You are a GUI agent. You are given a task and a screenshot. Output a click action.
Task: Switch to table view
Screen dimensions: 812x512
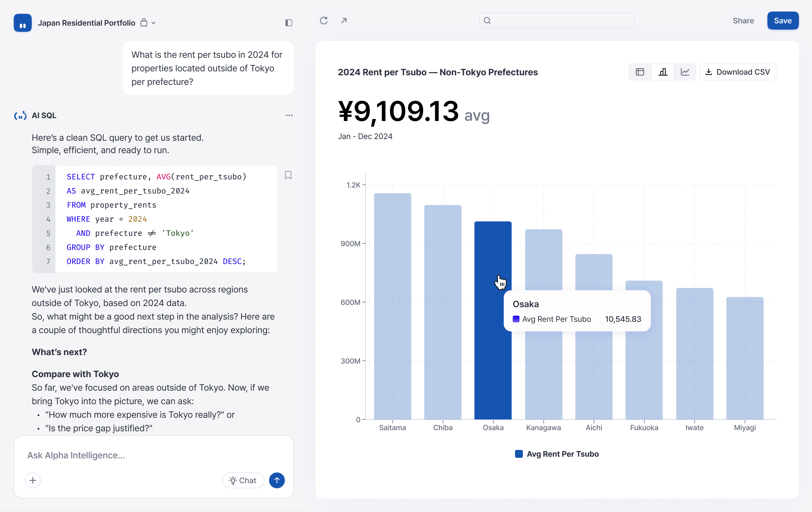(x=640, y=72)
